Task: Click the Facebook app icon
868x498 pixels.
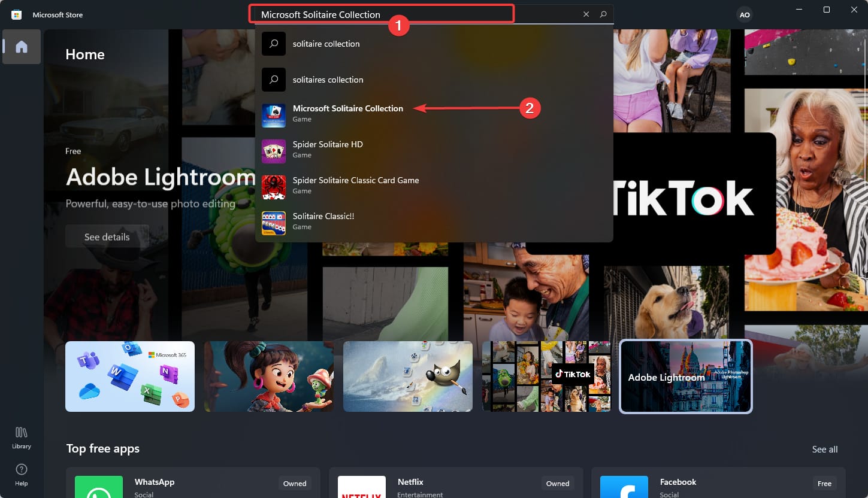Action: tap(624, 487)
